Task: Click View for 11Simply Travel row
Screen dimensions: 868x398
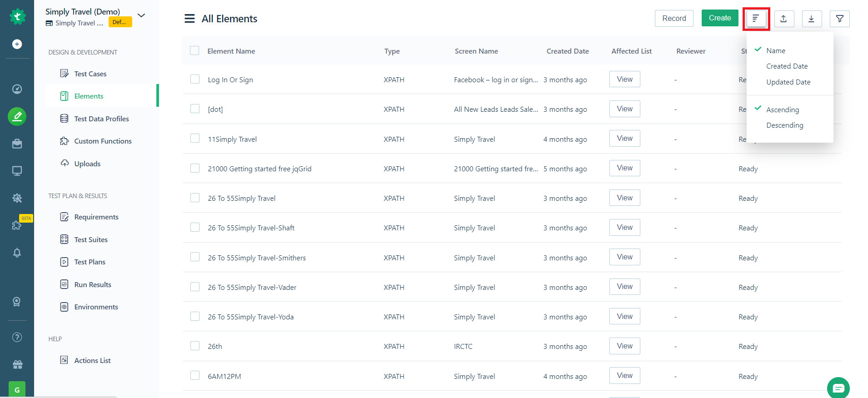Action: (624, 138)
